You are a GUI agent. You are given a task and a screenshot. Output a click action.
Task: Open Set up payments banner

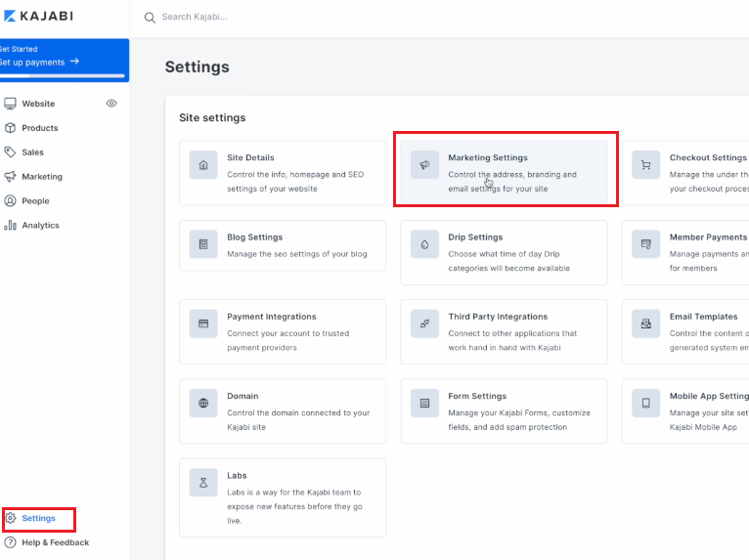pos(64,61)
